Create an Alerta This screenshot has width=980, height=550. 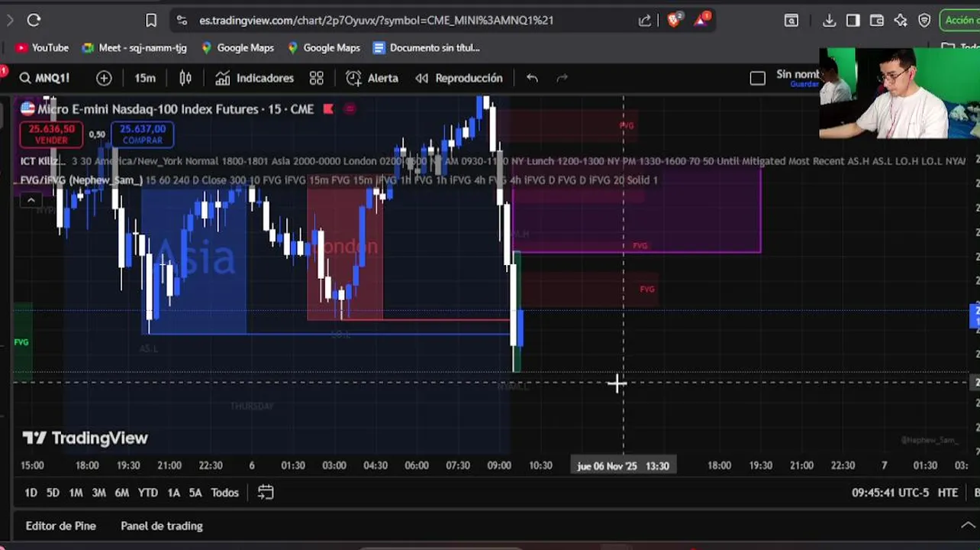[x=372, y=78]
